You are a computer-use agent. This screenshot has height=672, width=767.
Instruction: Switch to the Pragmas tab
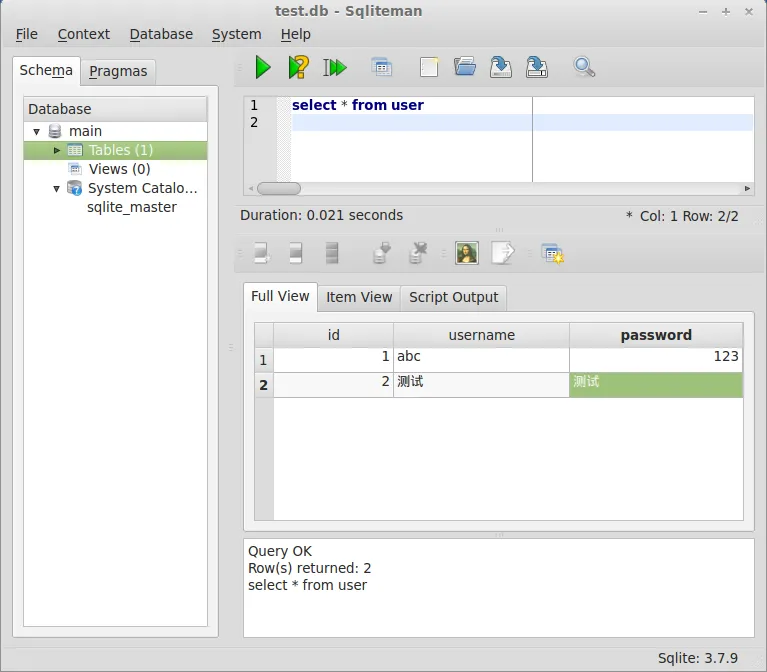[x=118, y=71]
